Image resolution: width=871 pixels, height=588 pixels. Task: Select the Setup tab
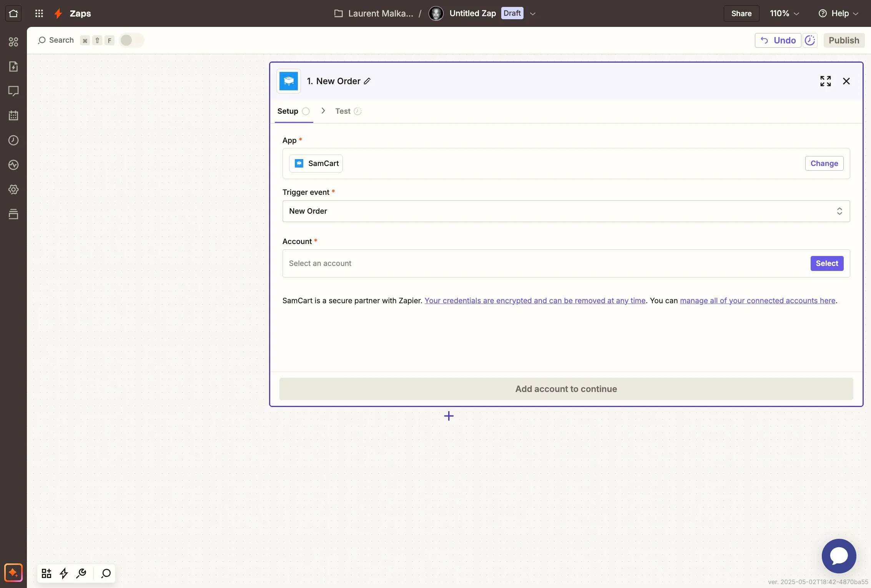[294, 111]
